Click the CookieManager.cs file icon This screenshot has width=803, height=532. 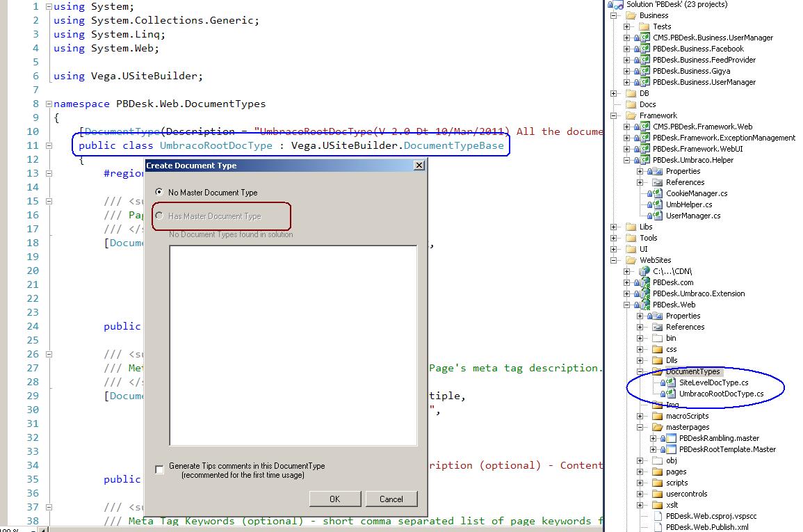coord(656,193)
